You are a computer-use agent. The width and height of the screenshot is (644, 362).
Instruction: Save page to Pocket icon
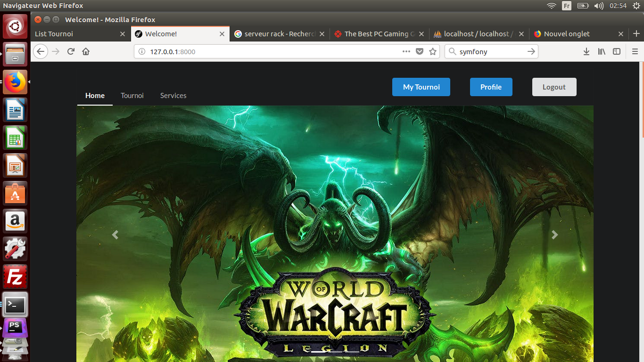pos(420,51)
